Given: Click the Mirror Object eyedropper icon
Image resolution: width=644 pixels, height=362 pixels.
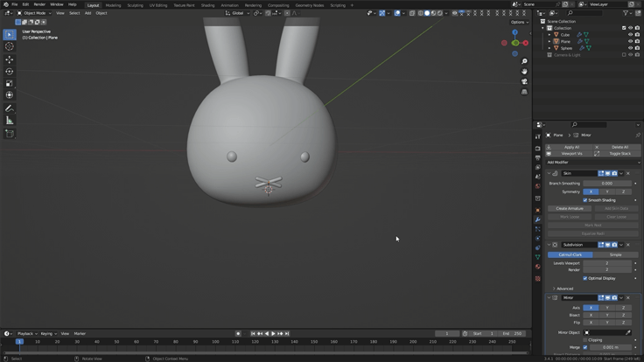Looking at the screenshot, I should point(628,332).
